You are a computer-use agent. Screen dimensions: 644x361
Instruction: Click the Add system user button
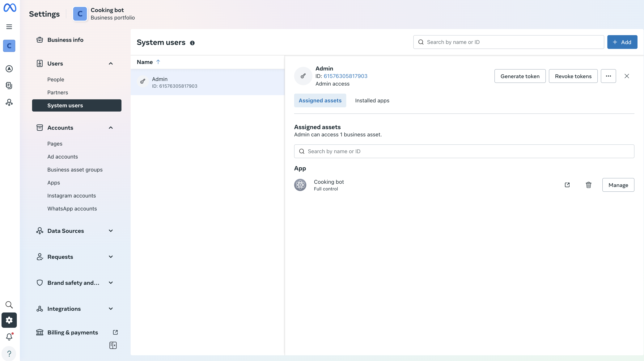pos(622,42)
